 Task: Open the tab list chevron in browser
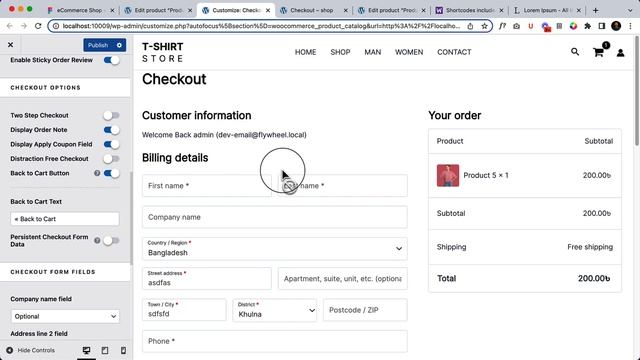630,10
